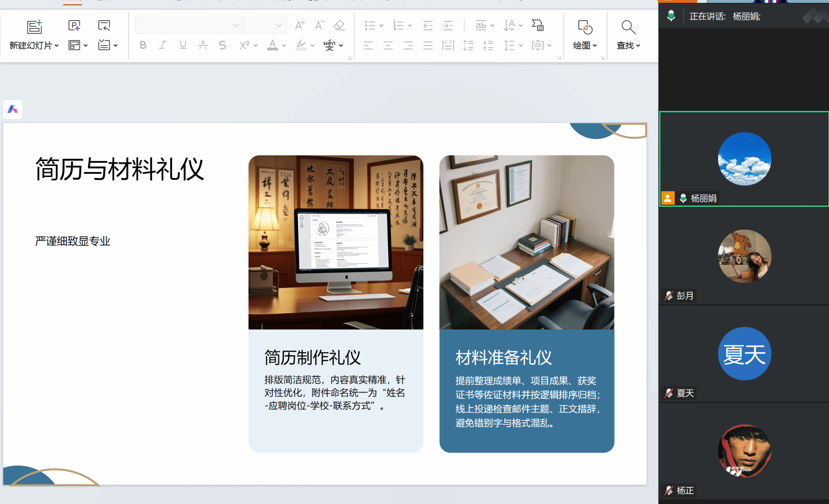Image resolution: width=829 pixels, height=504 pixels.
Task: Click 夏天's blue avatar
Action: coord(744,354)
